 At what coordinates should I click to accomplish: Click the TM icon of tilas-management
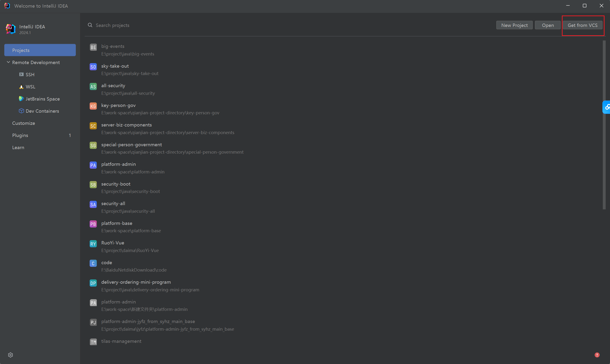pyautogui.click(x=93, y=342)
